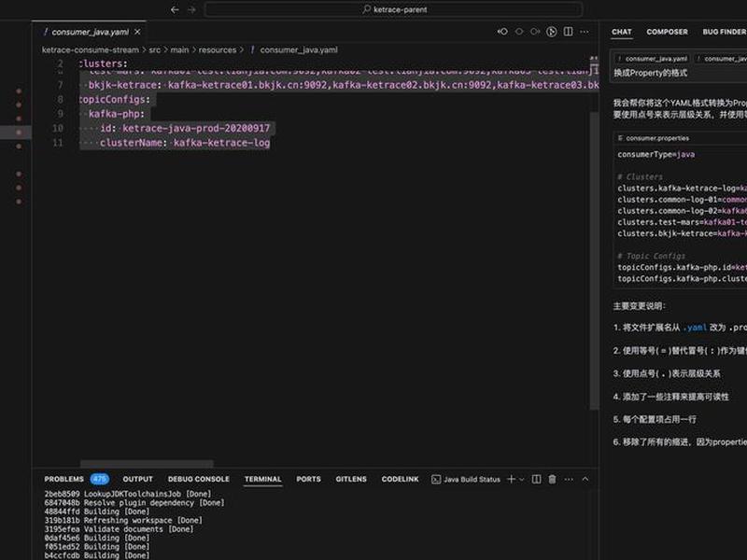This screenshot has width=747, height=560.
Task: Open the consumer.properties code block header
Action: (x=657, y=138)
